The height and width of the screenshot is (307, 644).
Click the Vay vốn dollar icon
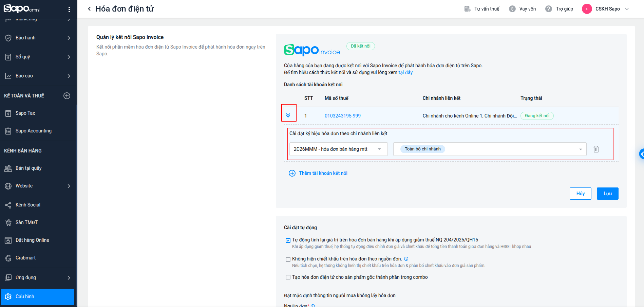coord(512,9)
